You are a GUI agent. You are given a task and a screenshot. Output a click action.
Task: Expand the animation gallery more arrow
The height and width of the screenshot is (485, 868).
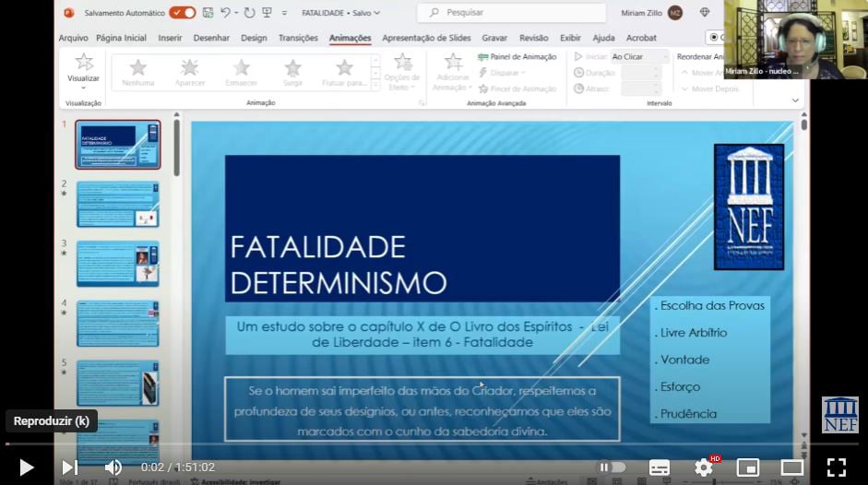click(375, 85)
